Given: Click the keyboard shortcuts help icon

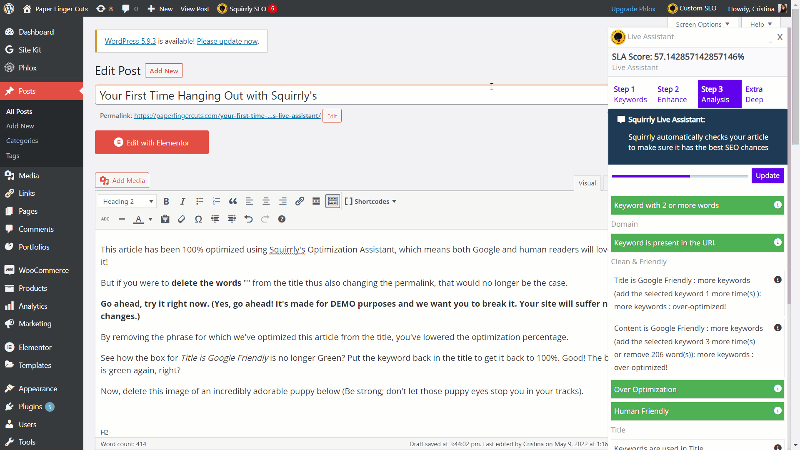Looking at the screenshot, I should (281, 219).
